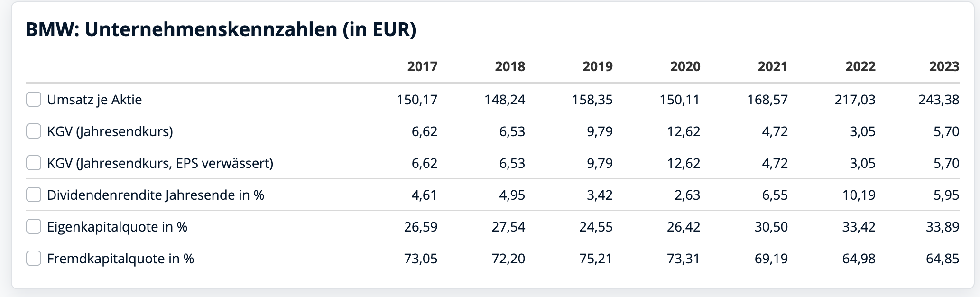Screen dimensions: 980x297
Task: Click the BMW Unternehmenskennzahlen heading
Action: [221, 29]
